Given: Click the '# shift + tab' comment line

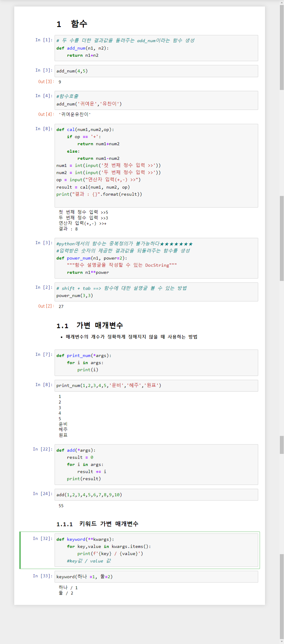Looking at the screenshot, I should pos(122,288).
